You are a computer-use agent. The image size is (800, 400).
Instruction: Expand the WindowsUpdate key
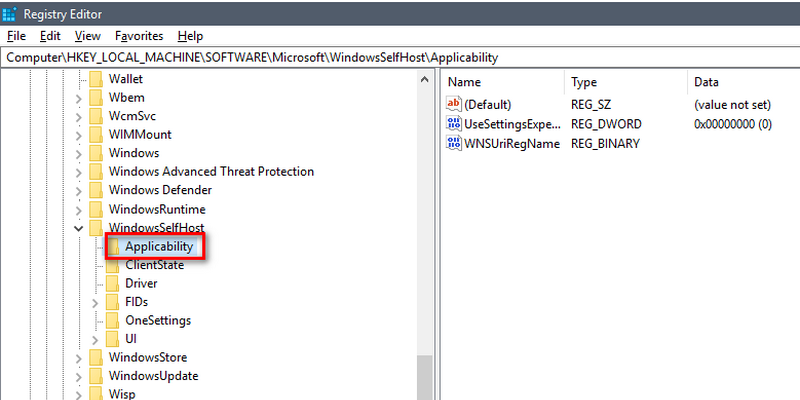pyautogui.click(x=78, y=377)
